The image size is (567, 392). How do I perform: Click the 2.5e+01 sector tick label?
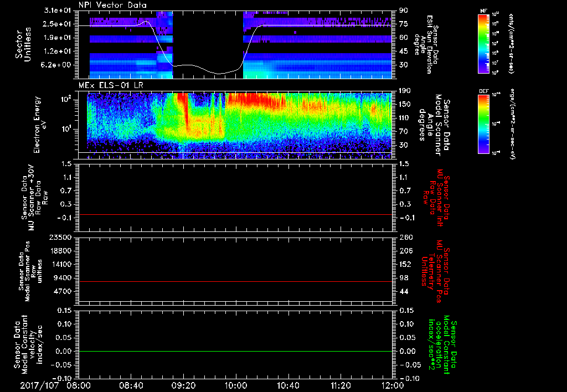pyautogui.click(x=57, y=24)
